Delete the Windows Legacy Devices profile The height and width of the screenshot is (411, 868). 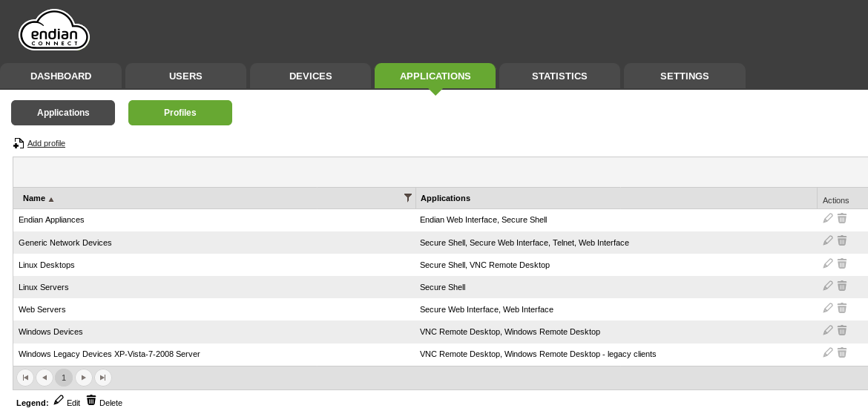pyautogui.click(x=842, y=352)
